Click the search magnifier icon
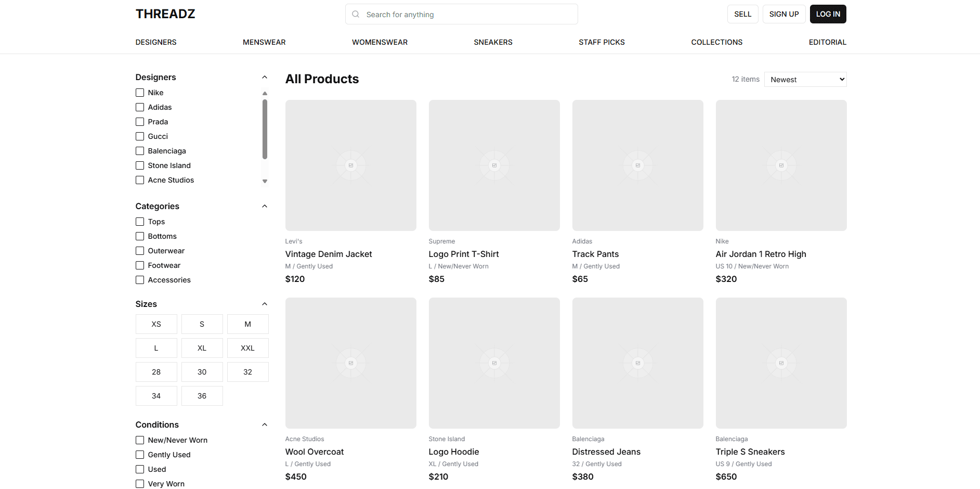Image resolution: width=980 pixels, height=489 pixels. pyautogui.click(x=356, y=14)
